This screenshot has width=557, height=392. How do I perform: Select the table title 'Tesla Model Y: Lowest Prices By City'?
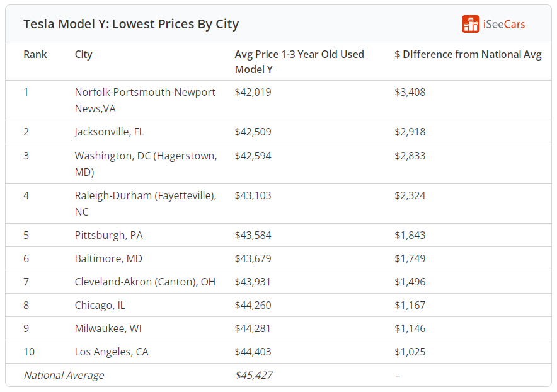(x=131, y=24)
